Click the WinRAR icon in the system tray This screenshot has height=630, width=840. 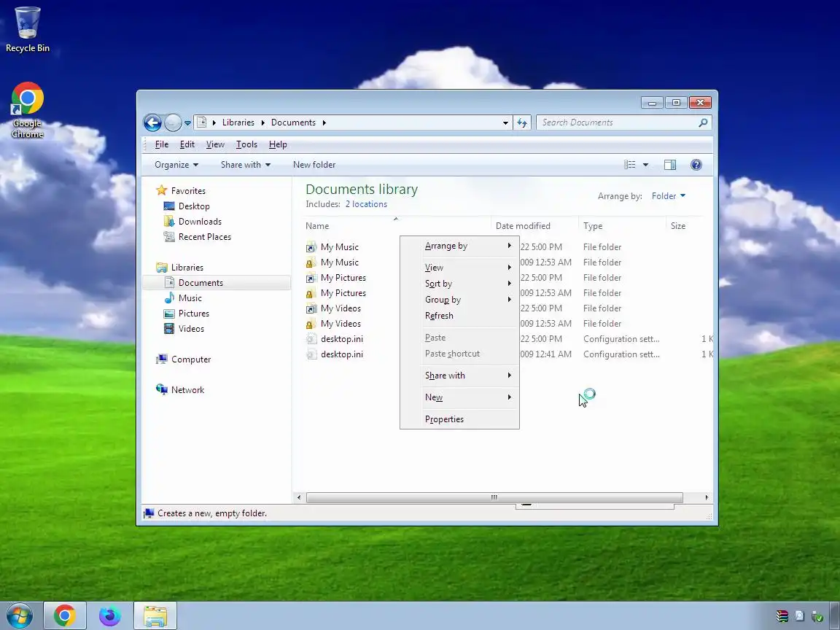pos(782,616)
